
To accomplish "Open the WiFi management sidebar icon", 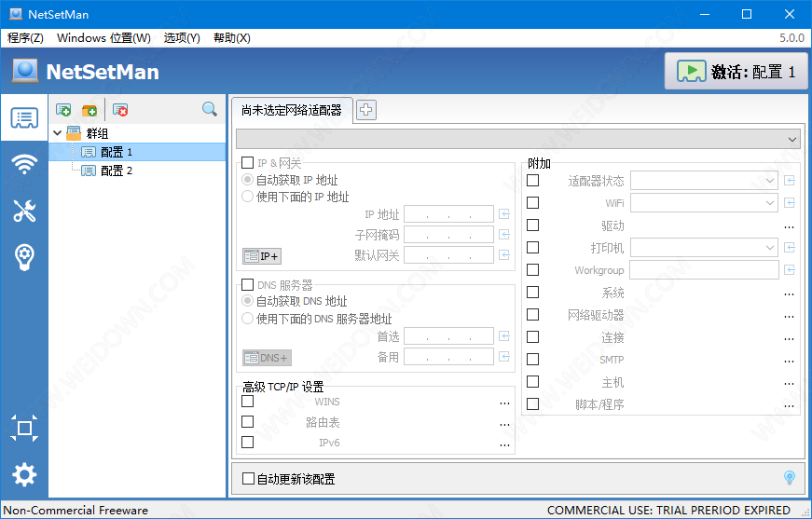I will 24,164.
